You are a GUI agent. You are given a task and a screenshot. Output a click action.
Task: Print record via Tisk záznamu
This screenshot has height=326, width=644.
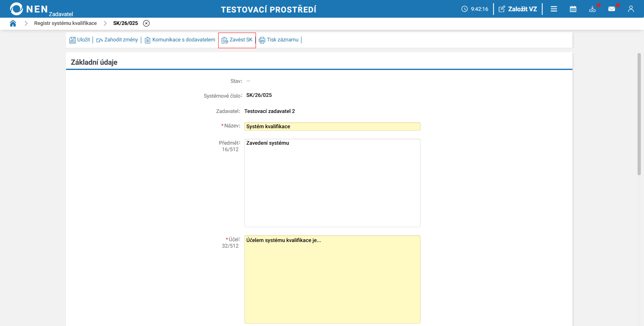pos(279,40)
